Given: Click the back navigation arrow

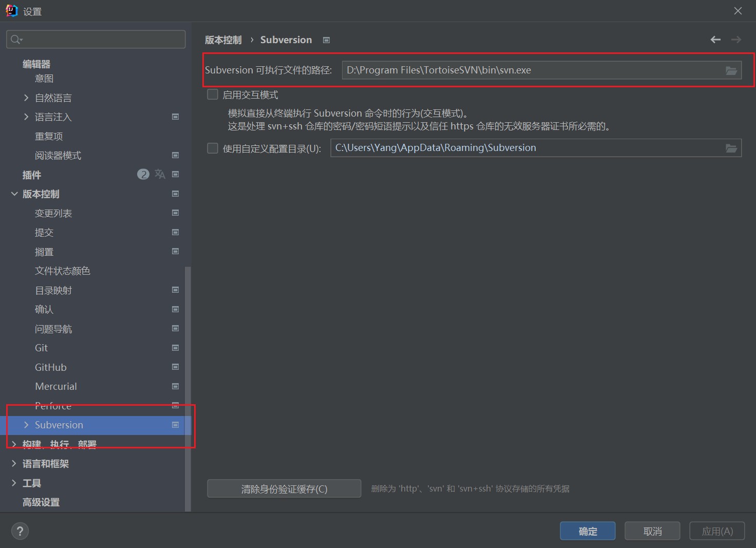Looking at the screenshot, I should point(715,40).
